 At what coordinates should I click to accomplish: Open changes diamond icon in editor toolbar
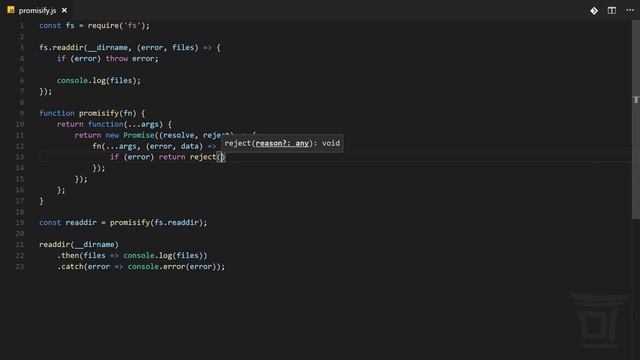point(594,11)
